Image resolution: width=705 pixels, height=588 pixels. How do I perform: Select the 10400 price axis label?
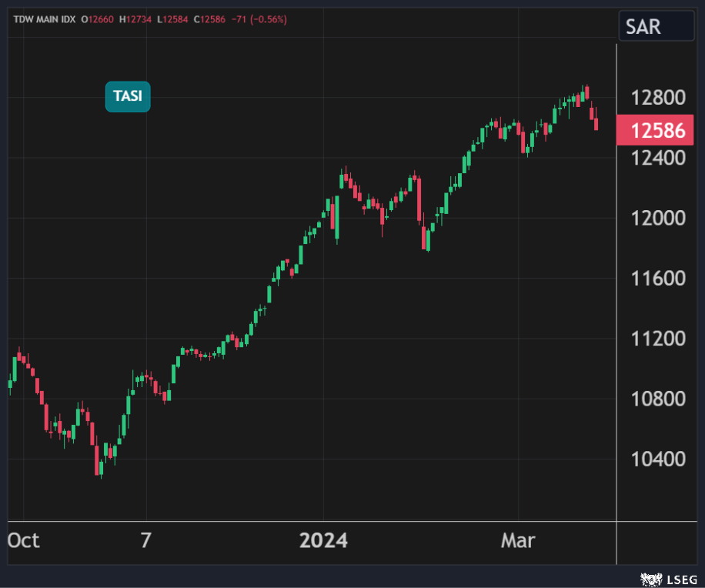click(657, 459)
